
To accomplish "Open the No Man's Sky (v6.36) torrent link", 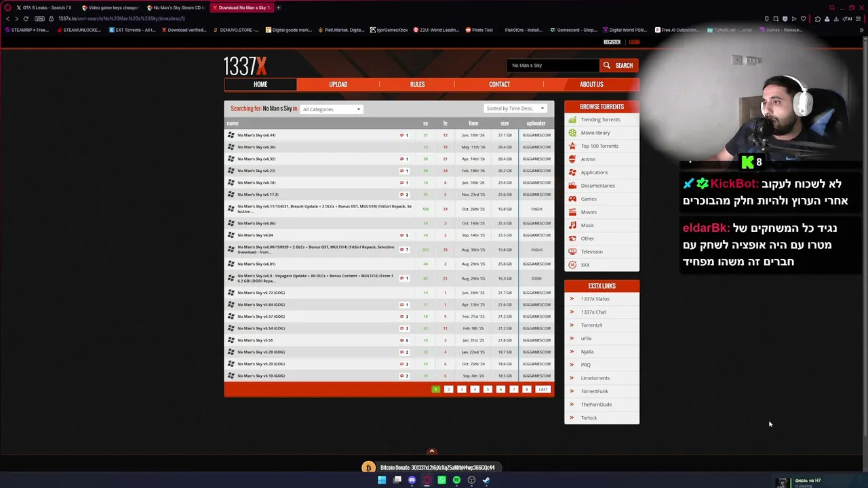I will click(256, 147).
